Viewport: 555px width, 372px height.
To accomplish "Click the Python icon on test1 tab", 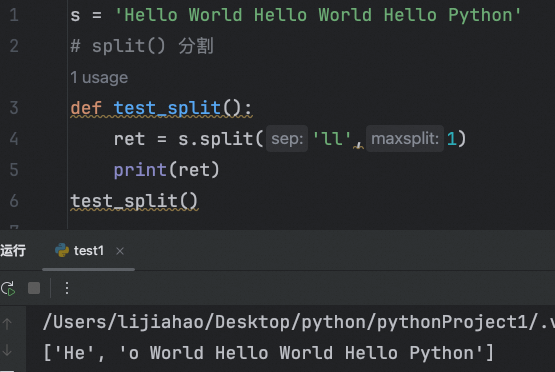I will (x=62, y=250).
